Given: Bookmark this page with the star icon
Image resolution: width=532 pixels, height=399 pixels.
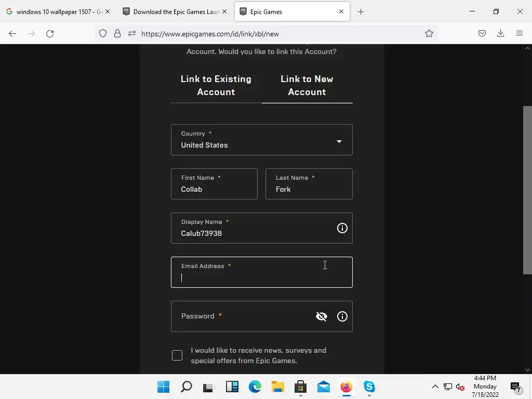Looking at the screenshot, I should (x=429, y=33).
